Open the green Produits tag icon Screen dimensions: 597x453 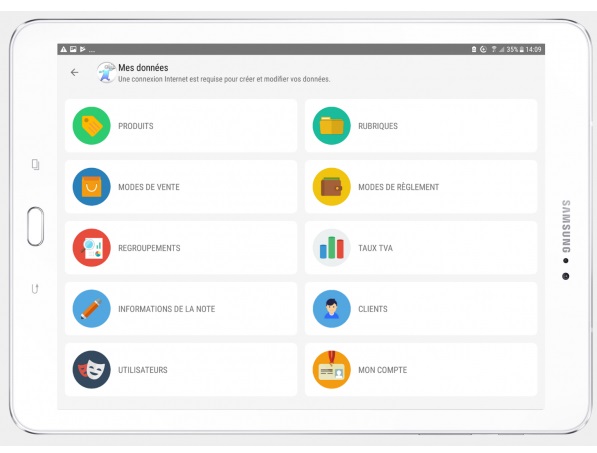click(x=91, y=126)
